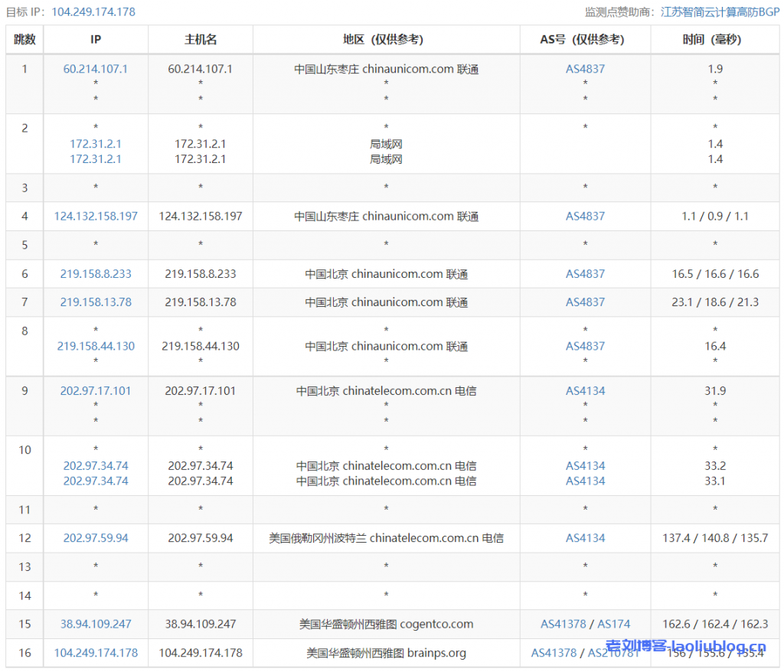Open 104.249.174.178 link in hop 16

[95, 653]
